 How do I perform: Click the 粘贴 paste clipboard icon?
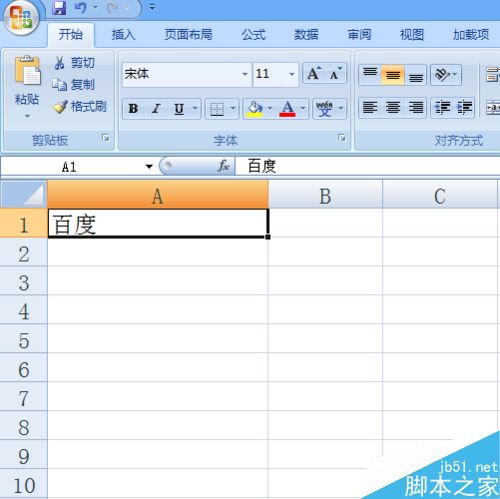pos(27,71)
